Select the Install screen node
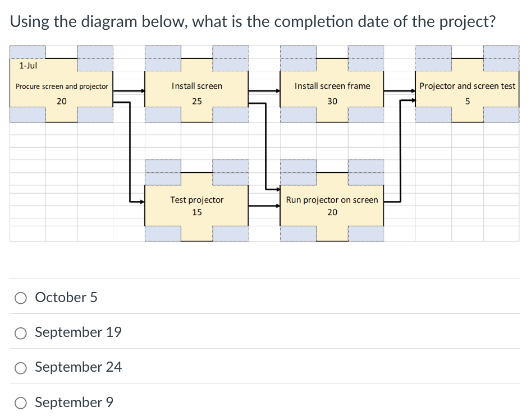Image resolution: width=531 pixels, height=420 pixels. click(196, 86)
